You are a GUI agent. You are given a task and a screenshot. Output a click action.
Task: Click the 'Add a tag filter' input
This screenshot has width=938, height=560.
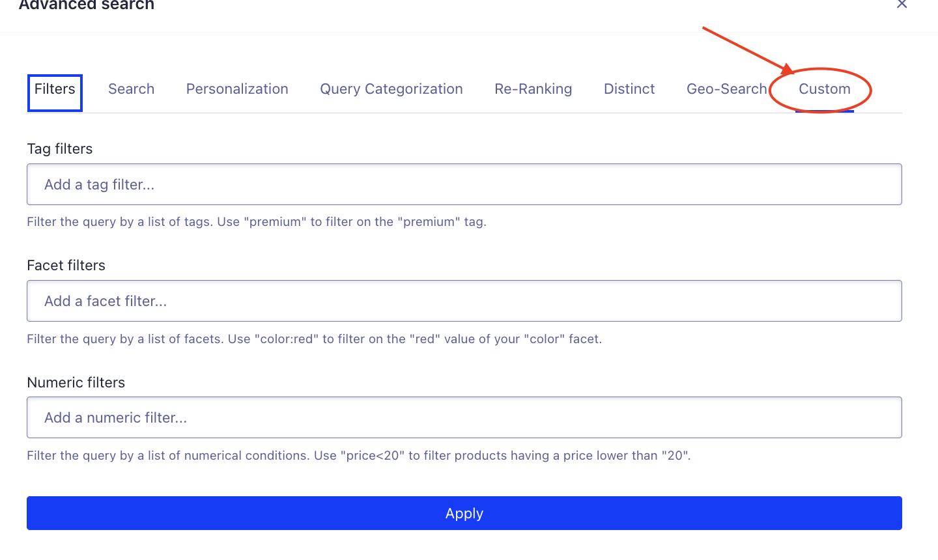pos(464,185)
